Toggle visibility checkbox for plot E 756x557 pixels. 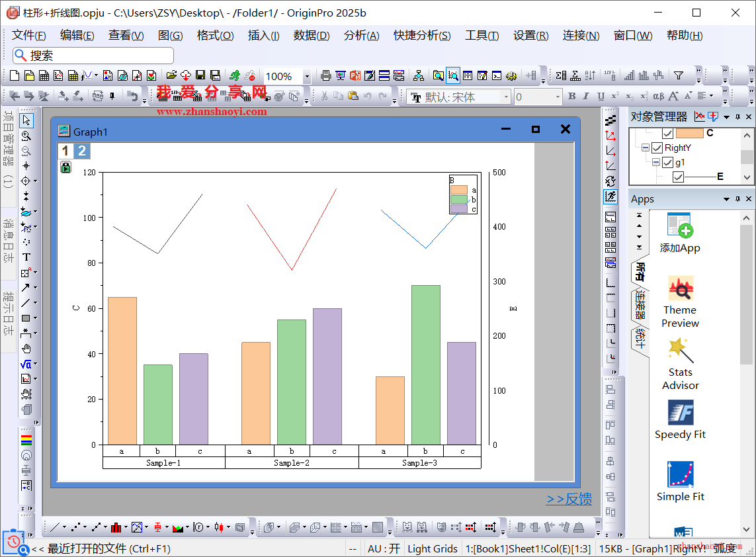[678, 177]
